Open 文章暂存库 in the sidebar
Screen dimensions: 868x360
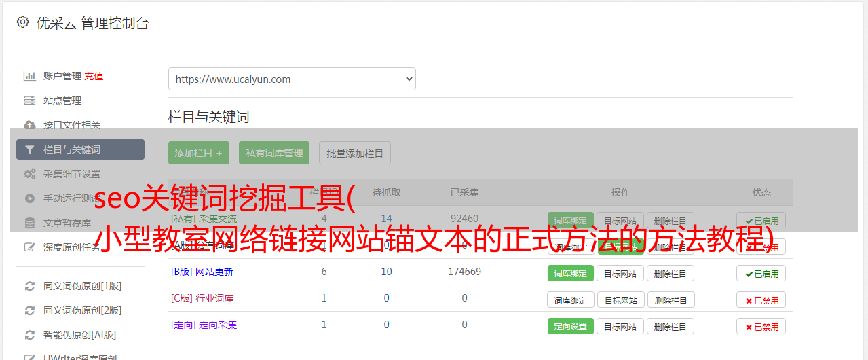pyautogui.click(x=67, y=223)
